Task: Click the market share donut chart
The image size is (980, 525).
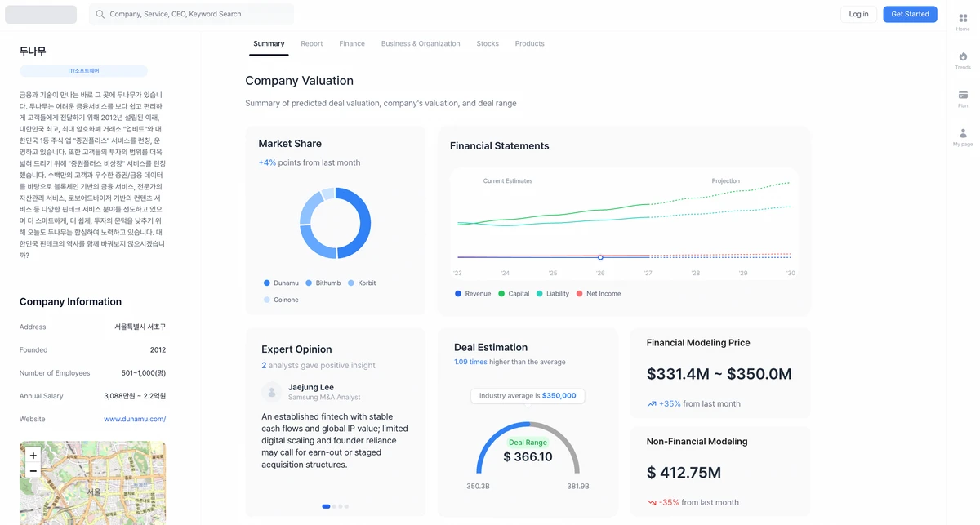Action: click(x=335, y=223)
